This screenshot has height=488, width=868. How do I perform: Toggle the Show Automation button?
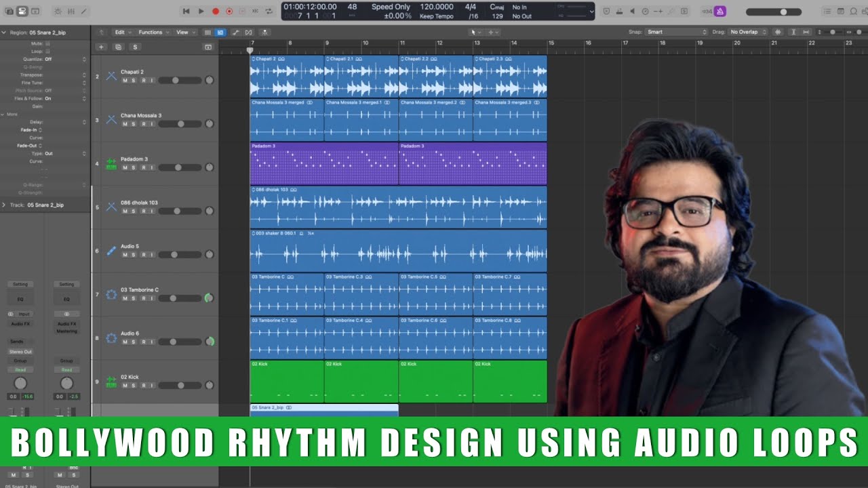pyautogui.click(x=235, y=32)
